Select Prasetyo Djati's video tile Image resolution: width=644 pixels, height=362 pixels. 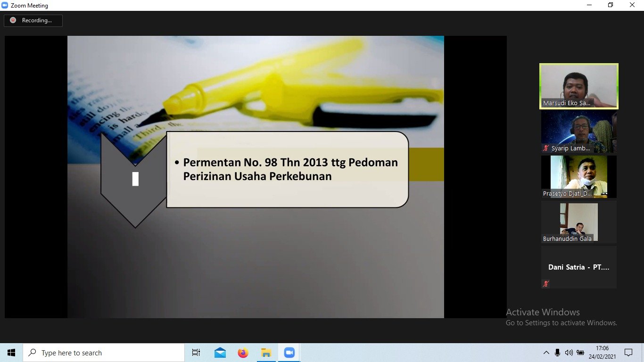tap(578, 177)
